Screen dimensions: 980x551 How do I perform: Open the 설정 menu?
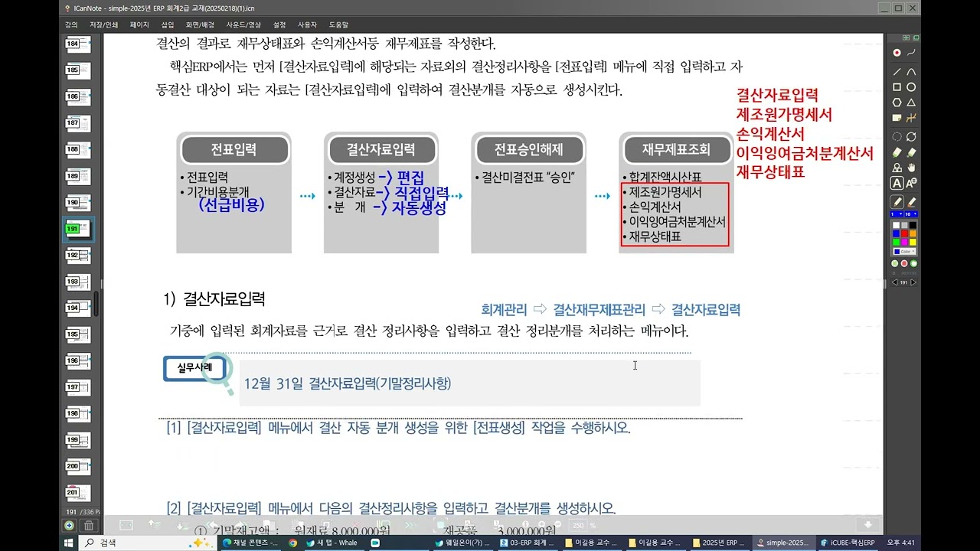click(x=279, y=24)
